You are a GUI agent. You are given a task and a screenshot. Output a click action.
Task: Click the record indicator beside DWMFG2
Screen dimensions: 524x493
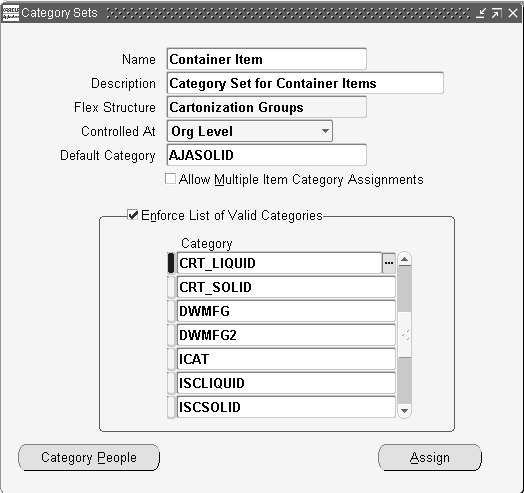coord(171,335)
